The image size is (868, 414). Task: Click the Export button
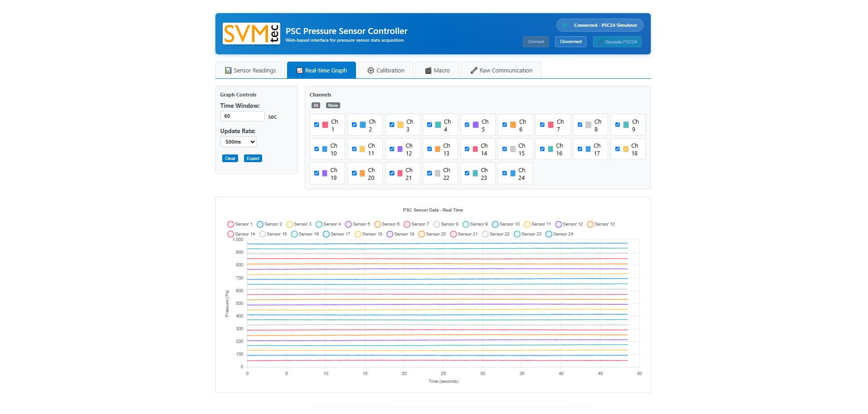click(x=253, y=159)
